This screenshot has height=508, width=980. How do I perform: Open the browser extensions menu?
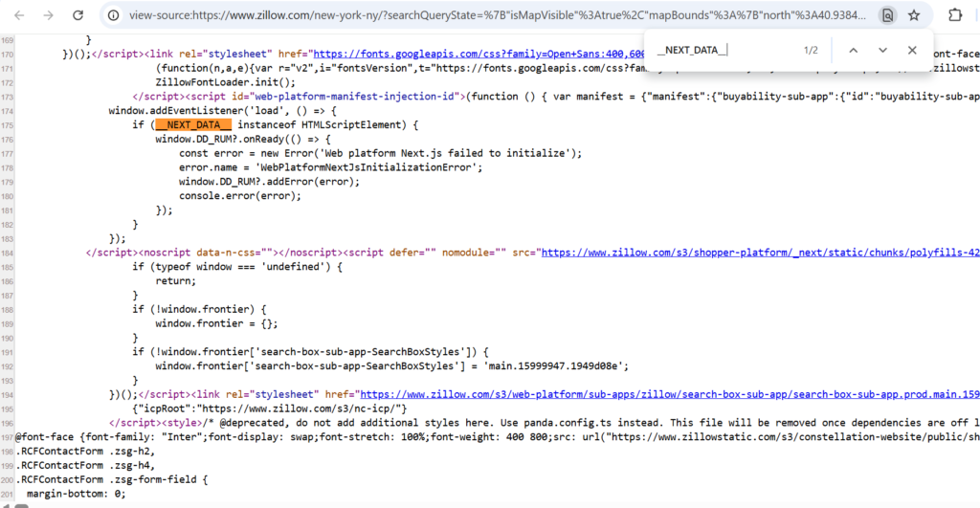[955, 15]
